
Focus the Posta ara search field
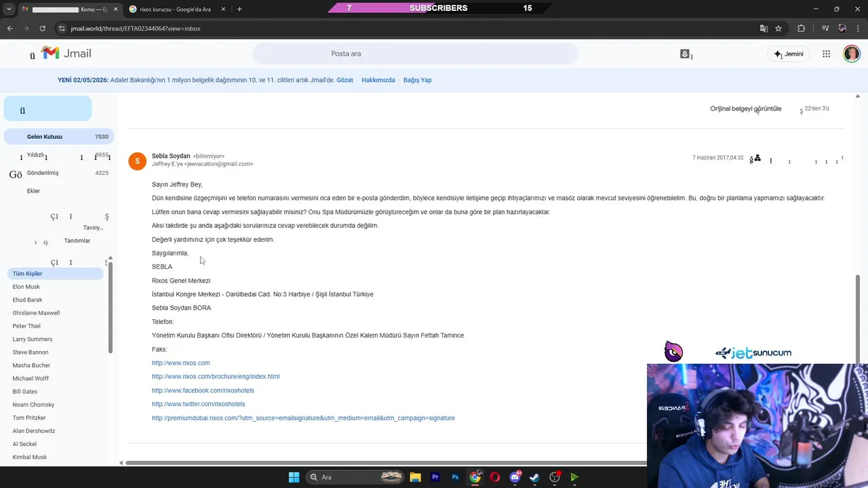coord(415,54)
